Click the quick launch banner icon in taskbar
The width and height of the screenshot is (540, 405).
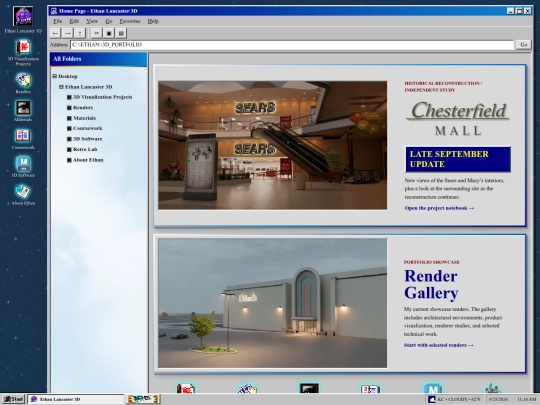point(143,399)
